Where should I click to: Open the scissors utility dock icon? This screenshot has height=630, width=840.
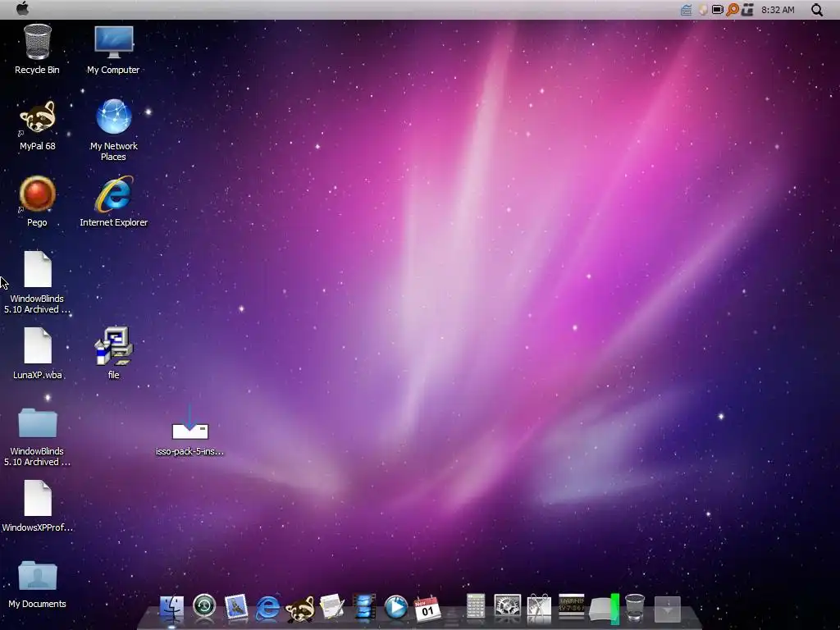pos(539,608)
